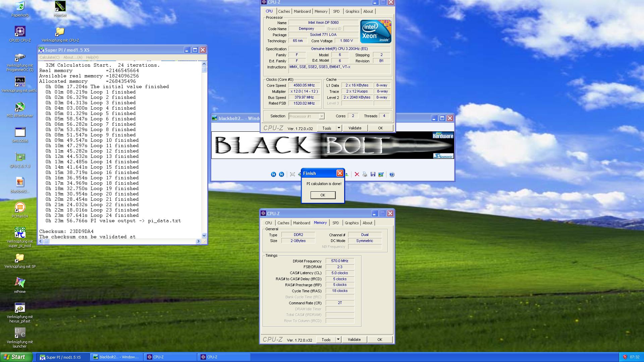Launch MSI Afterburner from the desktop
This screenshot has width=644, height=362.
coord(20,110)
